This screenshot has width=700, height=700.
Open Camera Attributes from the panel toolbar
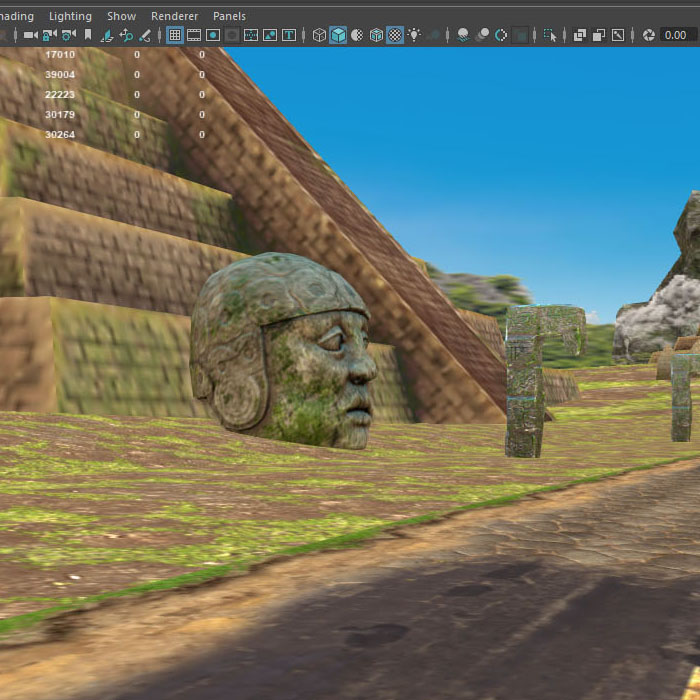(x=67, y=35)
